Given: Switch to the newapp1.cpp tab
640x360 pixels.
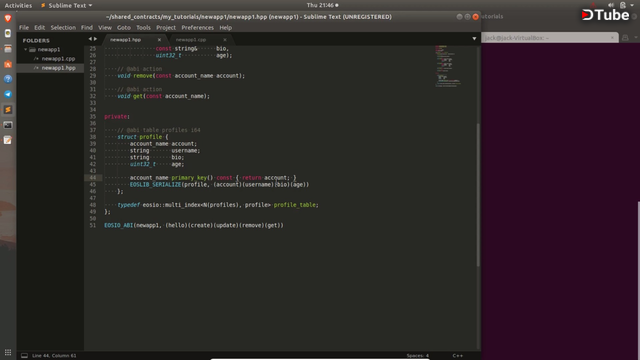Looking at the screenshot, I should (x=191, y=40).
